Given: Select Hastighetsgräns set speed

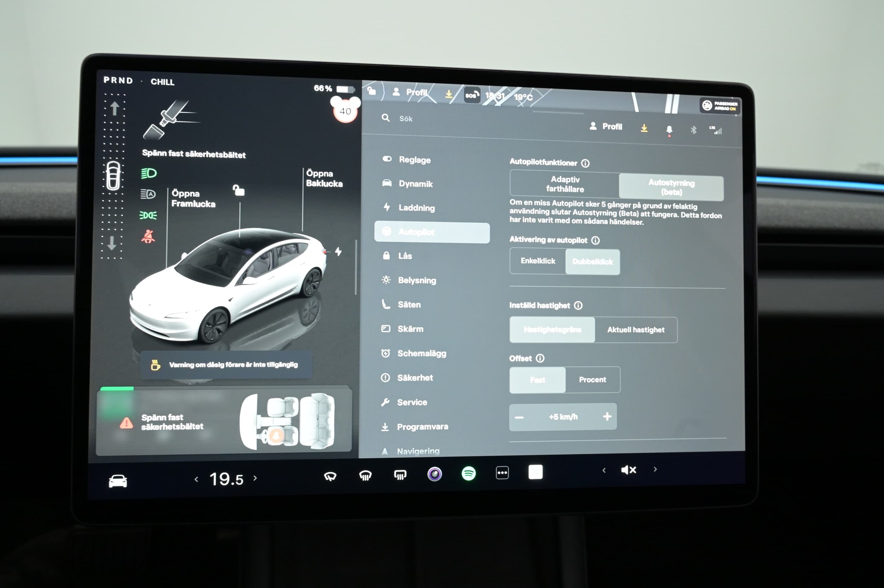Looking at the screenshot, I should point(552,329).
